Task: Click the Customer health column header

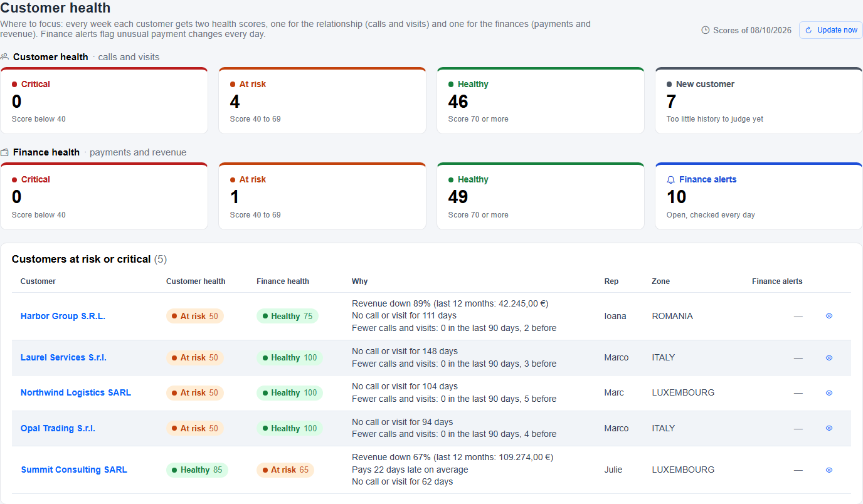Action: (x=196, y=281)
